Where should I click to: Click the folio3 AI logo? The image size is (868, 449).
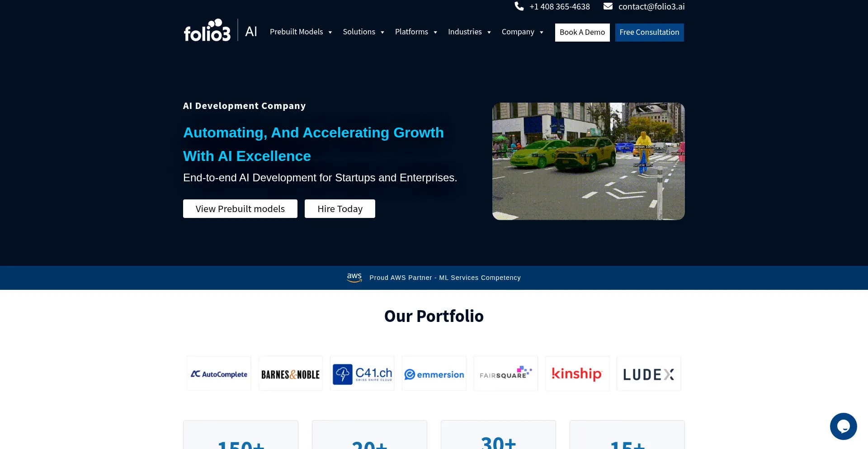(220, 31)
